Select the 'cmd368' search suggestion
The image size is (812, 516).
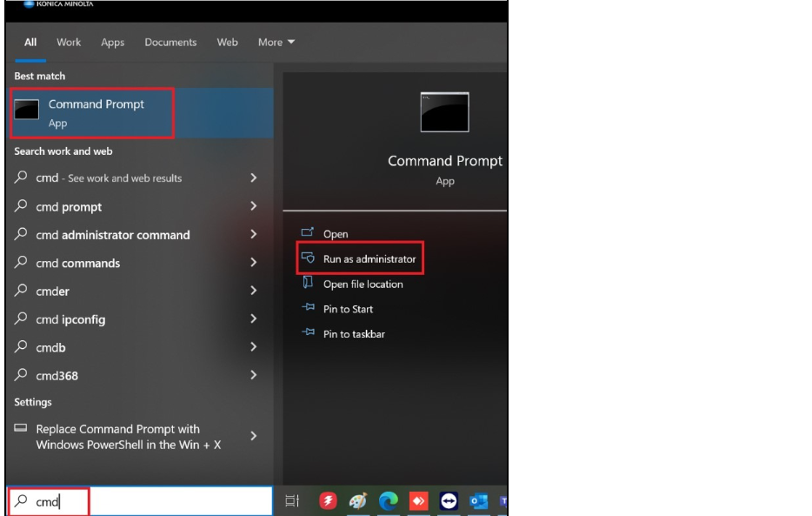tap(139, 375)
